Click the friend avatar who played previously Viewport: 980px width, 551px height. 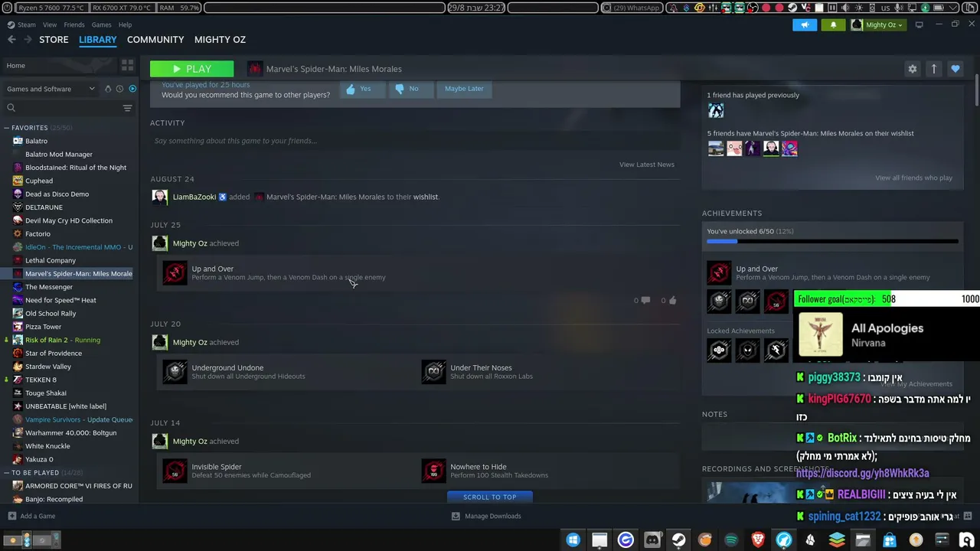(x=716, y=111)
